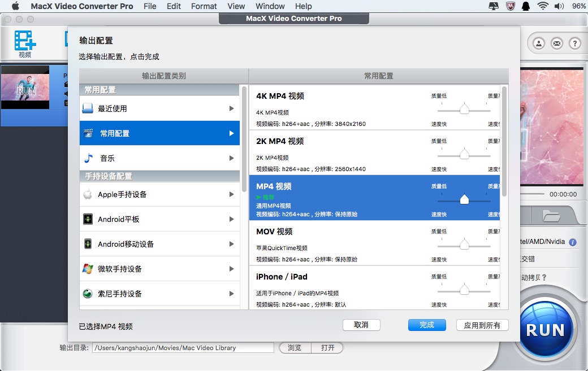Click the output directory path field
The image size is (588, 371).
(183, 348)
